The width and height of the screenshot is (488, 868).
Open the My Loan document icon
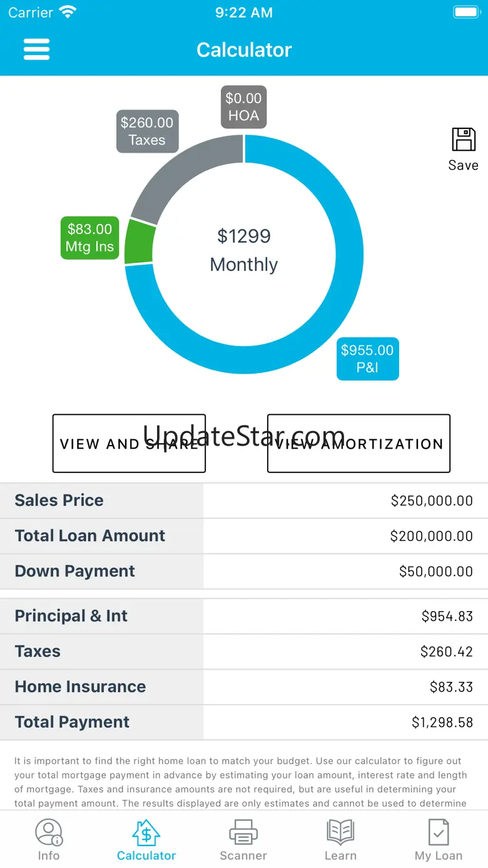(x=439, y=832)
